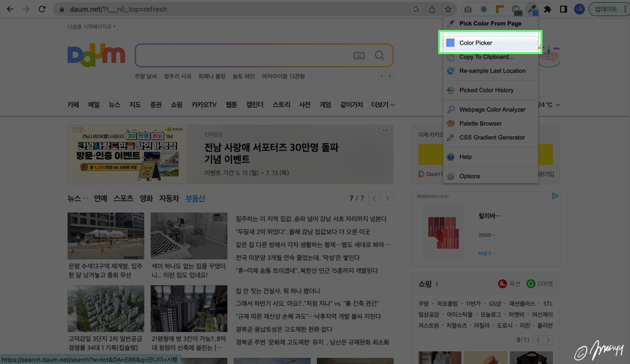The width and height of the screenshot is (630, 364).
Task: Open thumbnail for 색이 하나도 없는 집 article
Action: [x=189, y=236]
